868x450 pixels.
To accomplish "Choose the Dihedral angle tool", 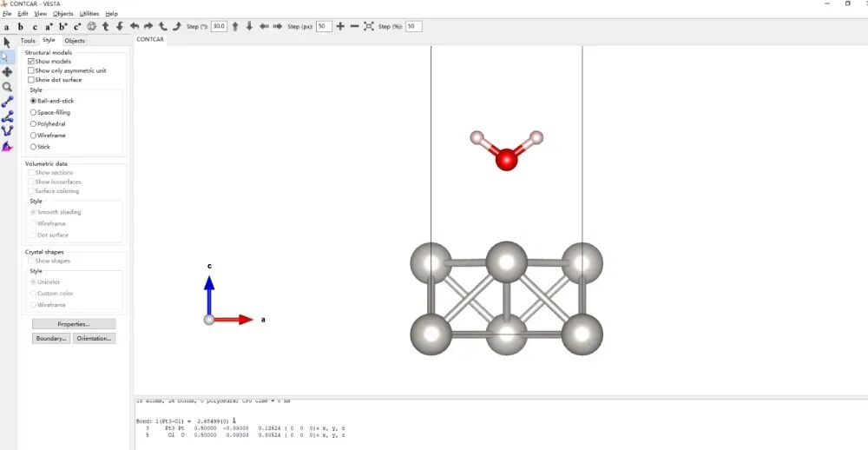I will coord(8,130).
